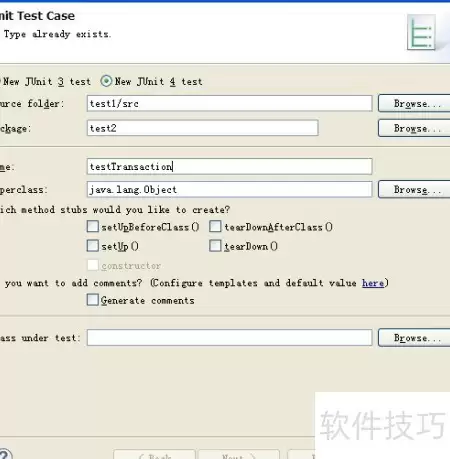The height and width of the screenshot is (459, 450).
Task: Select the New JUnit 3 test option
Action: pos(47,82)
